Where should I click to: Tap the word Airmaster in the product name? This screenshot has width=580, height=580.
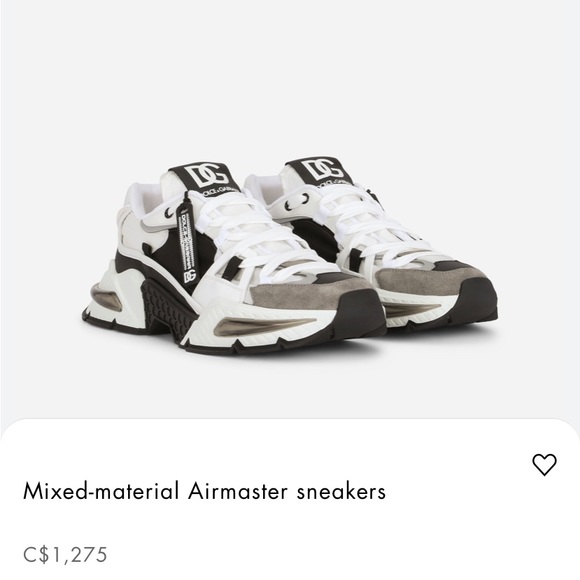point(237,491)
